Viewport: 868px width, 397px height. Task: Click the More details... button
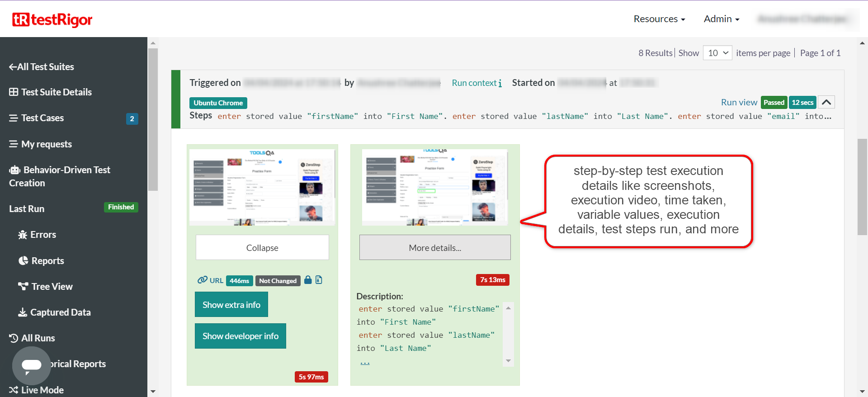(x=434, y=248)
